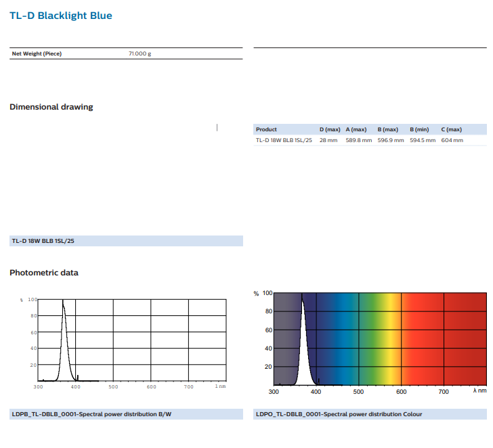The image size is (493, 448).
Task: Open the B/W spectral power distribution chart
Action: (123, 343)
